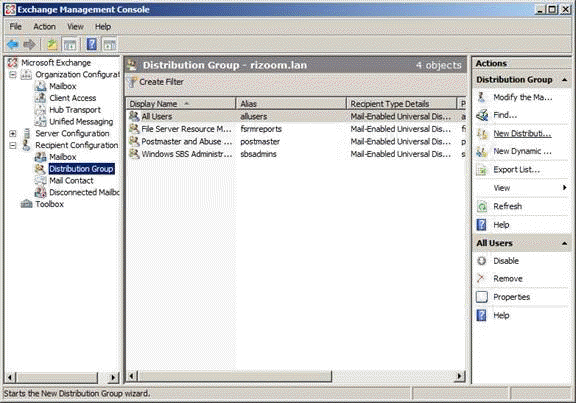The image size is (576, 403).
Task: Open Properties for All Users
Action: pos(511,297)
